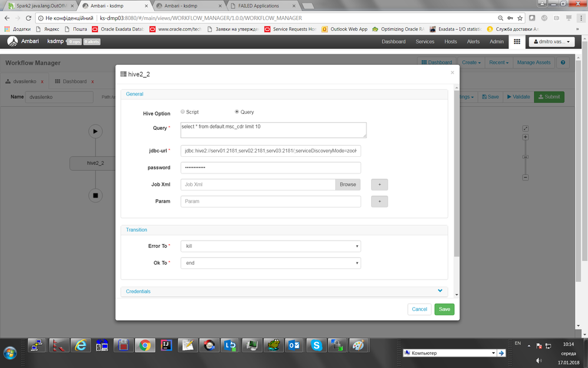Open the apps grid icon in Ambari navbar
Viewport: 588px width, 368px height.
pos(517,41)
